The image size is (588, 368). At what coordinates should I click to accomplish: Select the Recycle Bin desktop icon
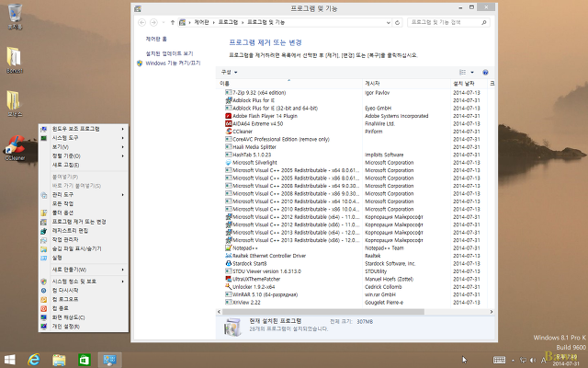click(15, 17)
